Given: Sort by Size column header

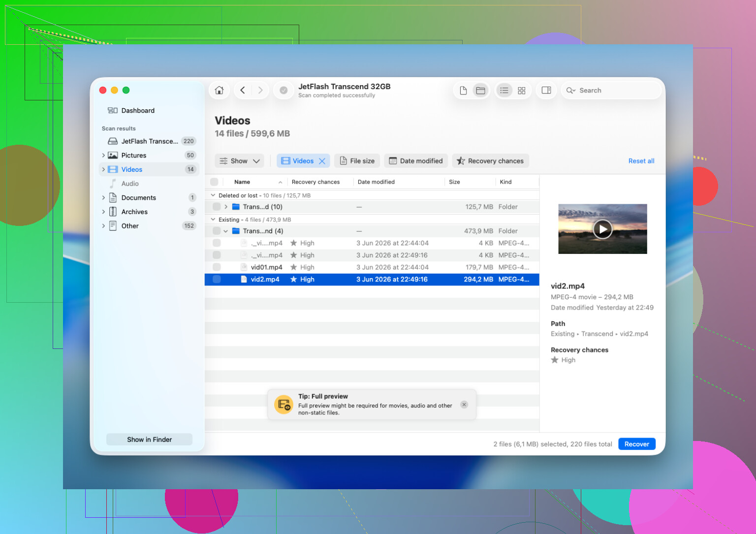Looking at the screenshot, I should (x=454, y=182).
